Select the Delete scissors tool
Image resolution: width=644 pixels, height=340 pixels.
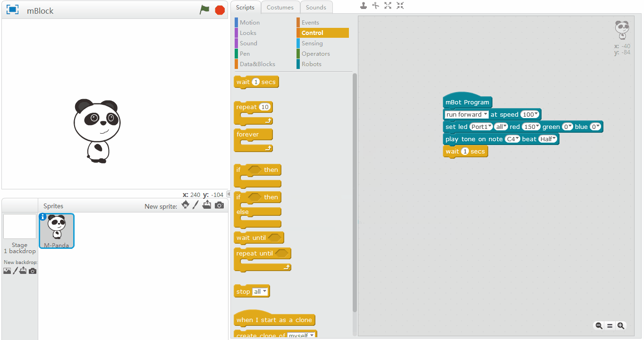coord(376,6)
